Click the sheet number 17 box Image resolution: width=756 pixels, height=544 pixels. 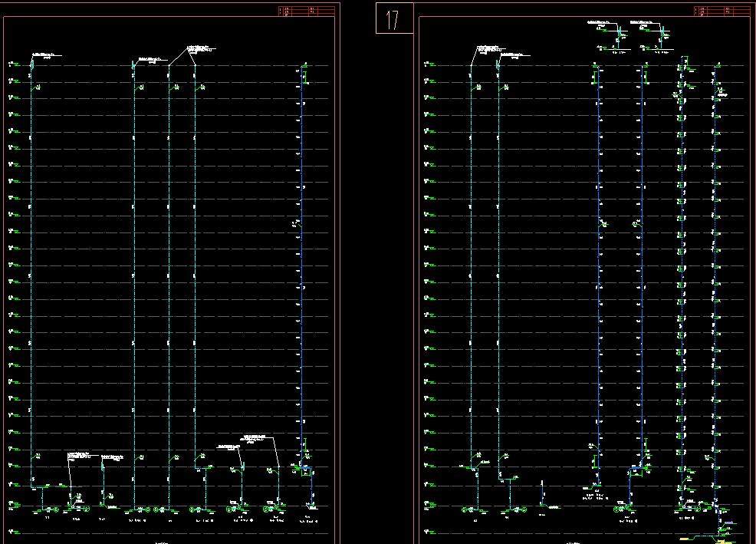[394, 19]
